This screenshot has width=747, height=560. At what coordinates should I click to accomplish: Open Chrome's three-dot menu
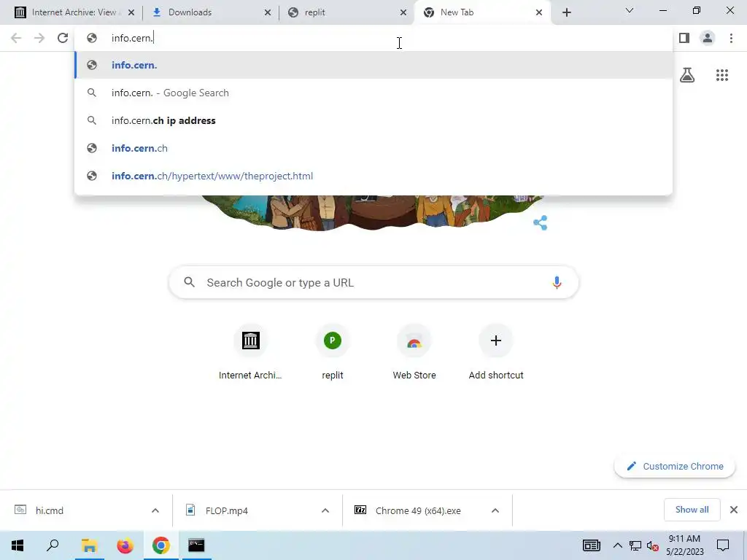[x=731, y=38]
